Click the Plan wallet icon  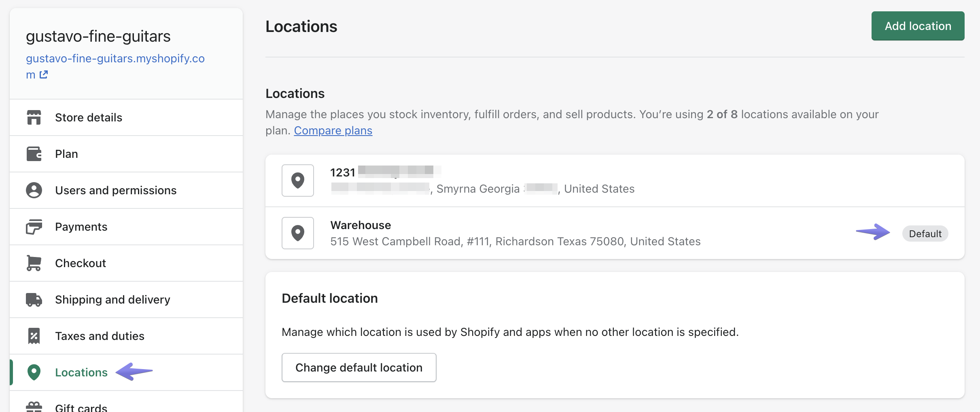(x=34, y=154)
